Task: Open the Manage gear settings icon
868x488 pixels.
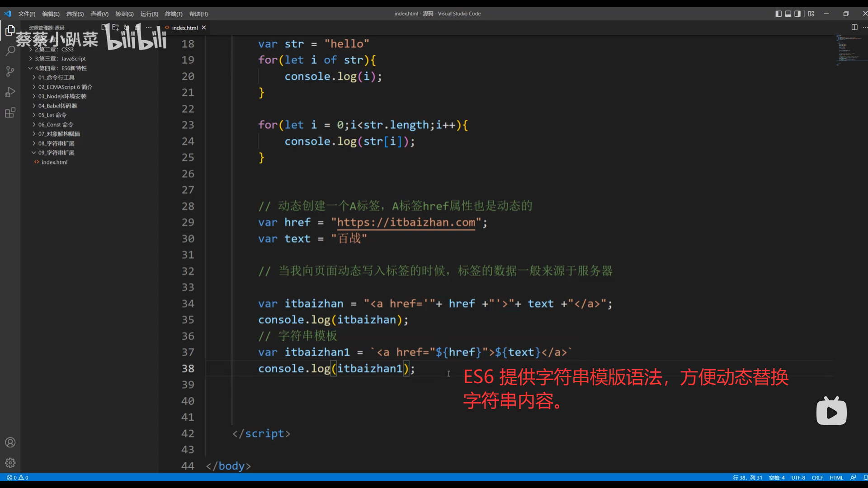Action: [10, 463]
